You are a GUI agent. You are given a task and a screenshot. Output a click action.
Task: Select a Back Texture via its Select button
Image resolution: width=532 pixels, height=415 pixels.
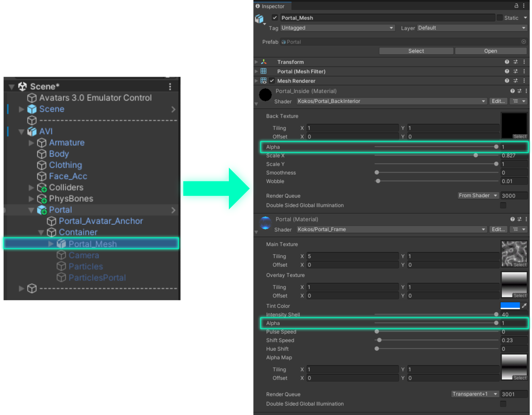(x=519, y=136)
